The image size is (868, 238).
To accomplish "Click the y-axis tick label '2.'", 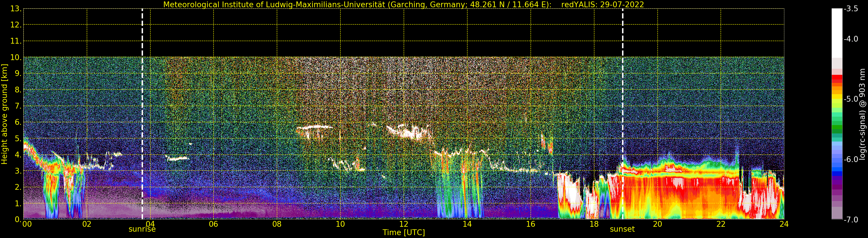I will pos(18,187).
